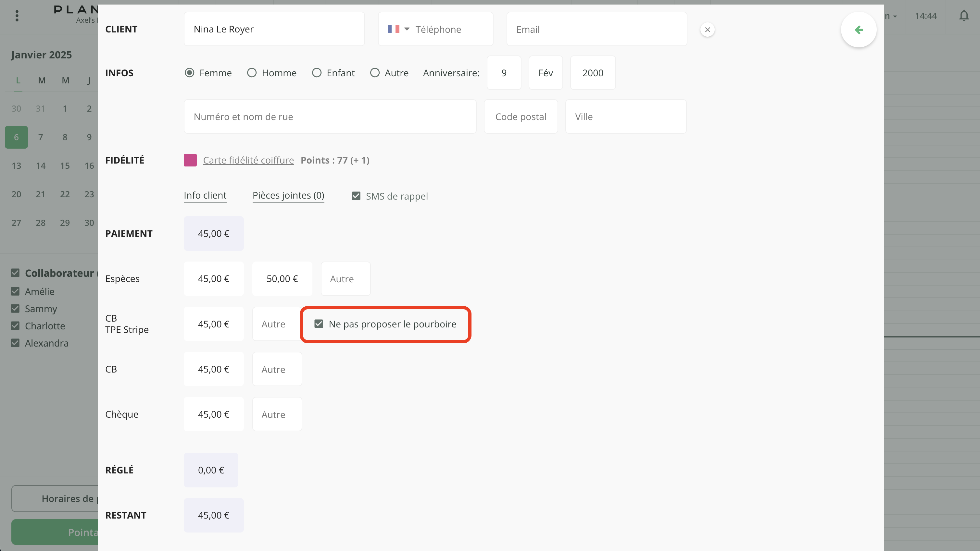Toggle the SMS de rappel checkbox
Viewport: 980px width, 551px height.
coord(356,196)
